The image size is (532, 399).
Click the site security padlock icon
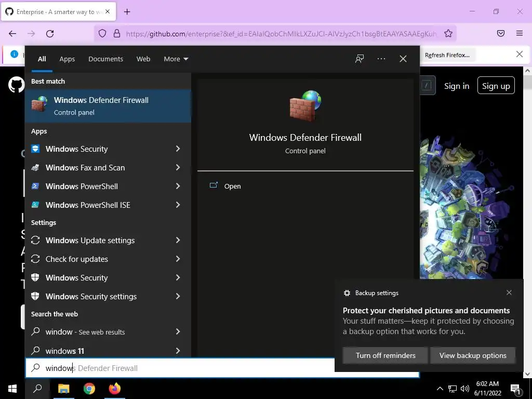[117, 33]
